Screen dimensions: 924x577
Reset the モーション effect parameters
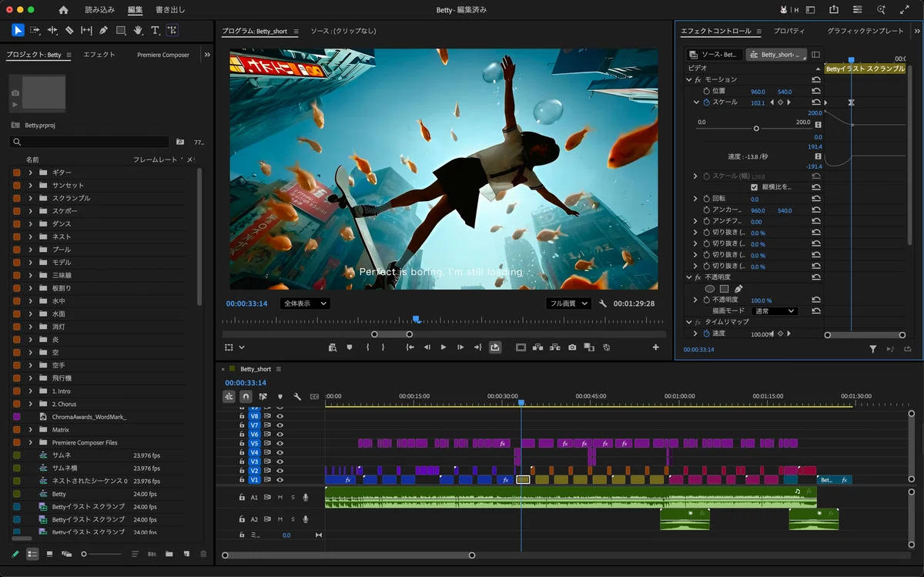[x=816, y=79]
